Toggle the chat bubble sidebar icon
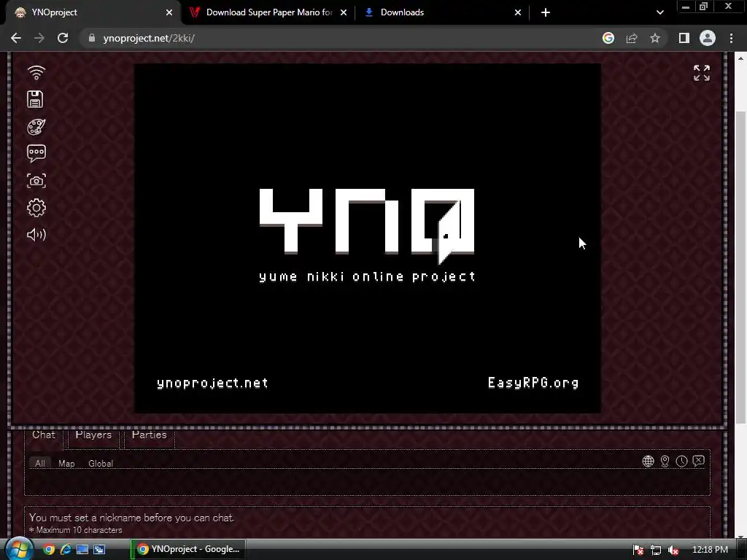747x560 pixels. click(36, 153)
